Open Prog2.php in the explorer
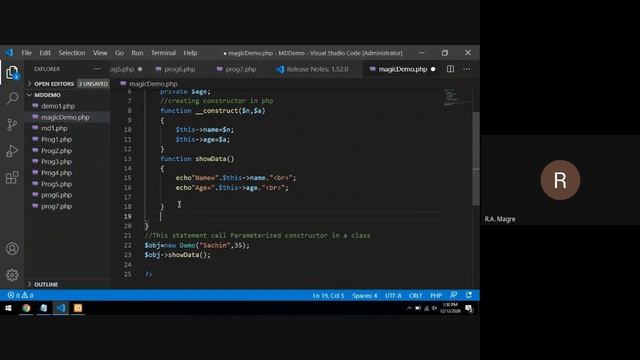Screen dimensions: 640x360 pyautogui.click(x=56, y=151)
